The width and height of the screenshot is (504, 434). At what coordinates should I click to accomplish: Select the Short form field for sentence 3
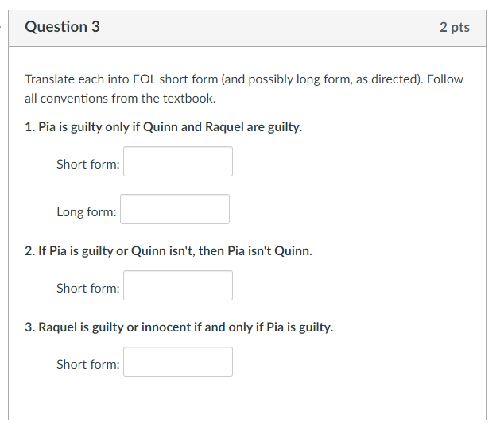point(178,362)
